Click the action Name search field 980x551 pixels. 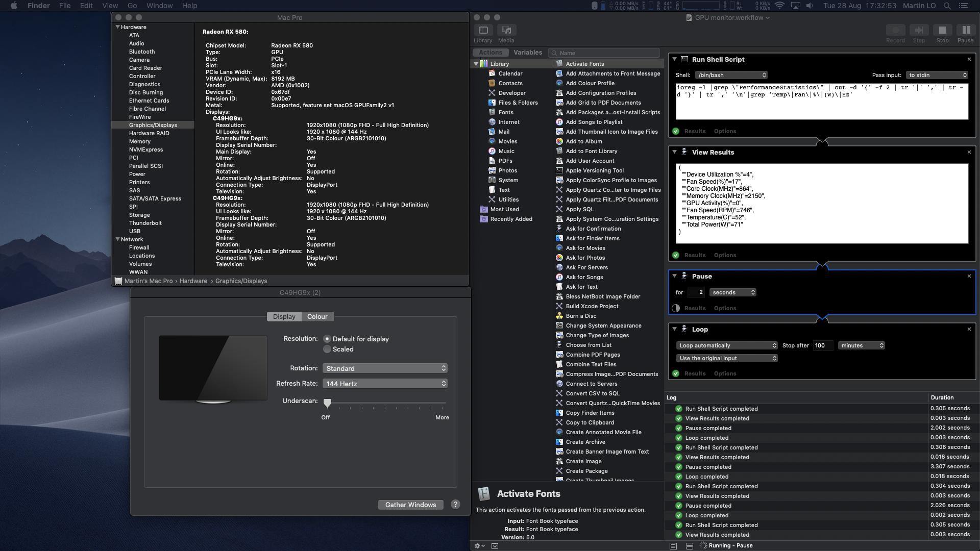(x=604, y=53)
